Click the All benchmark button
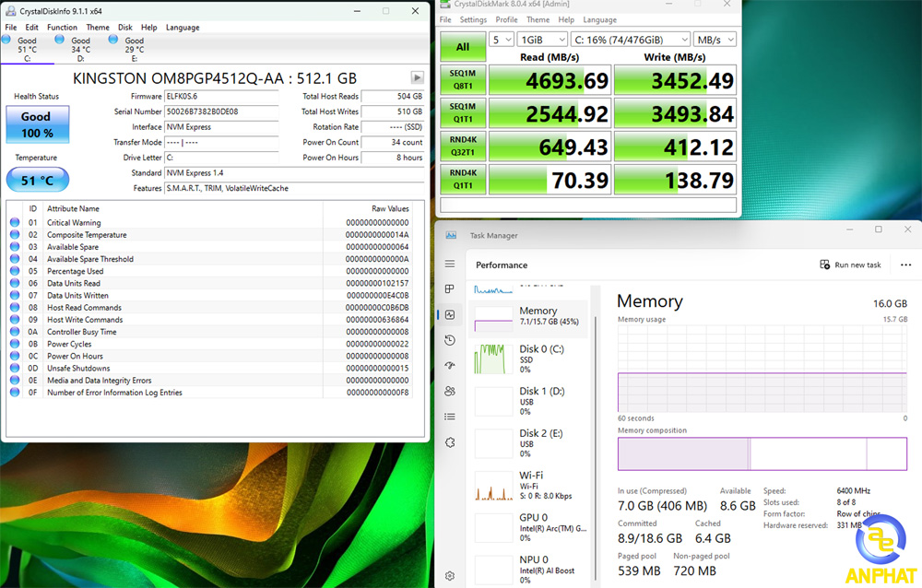This screenshot has height=588, width=922. [464, 47]
